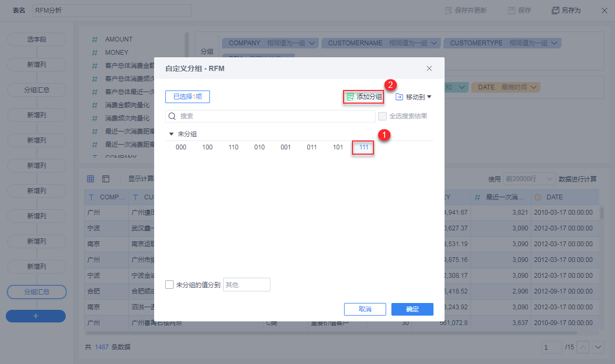The width and height of the screenshot is (615, 364).
Task: Click the DATE column header clock icon
Action: pos(538,197)
